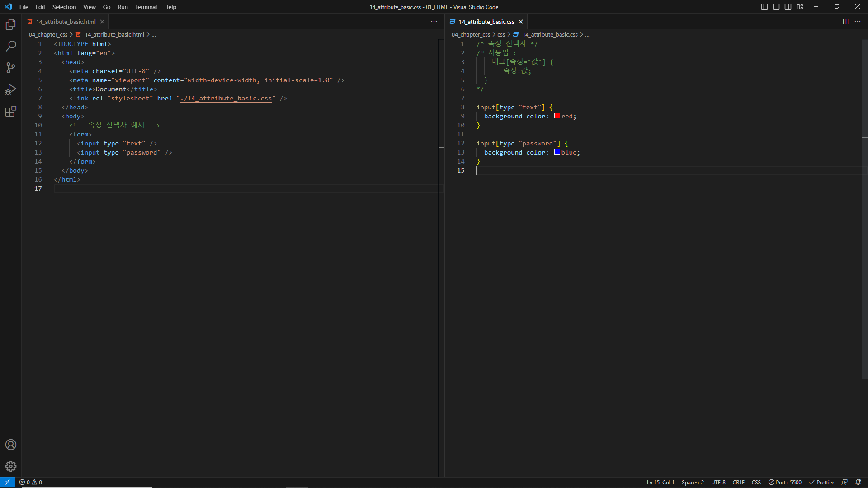Open the Terminal menu
This screenshot has height=488, width=868.
146,7
